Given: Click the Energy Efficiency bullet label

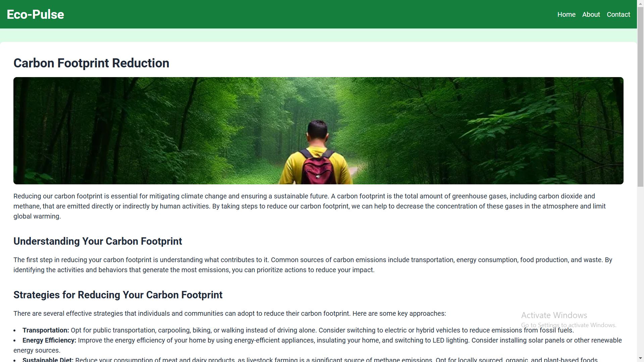Looking at the screenshot, I should [x=49, y=340].
